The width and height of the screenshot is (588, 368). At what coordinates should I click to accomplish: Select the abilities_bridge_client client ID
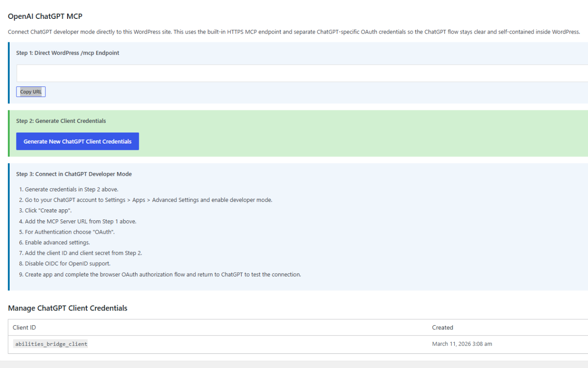pyautogui.click(x=51, y=344)
